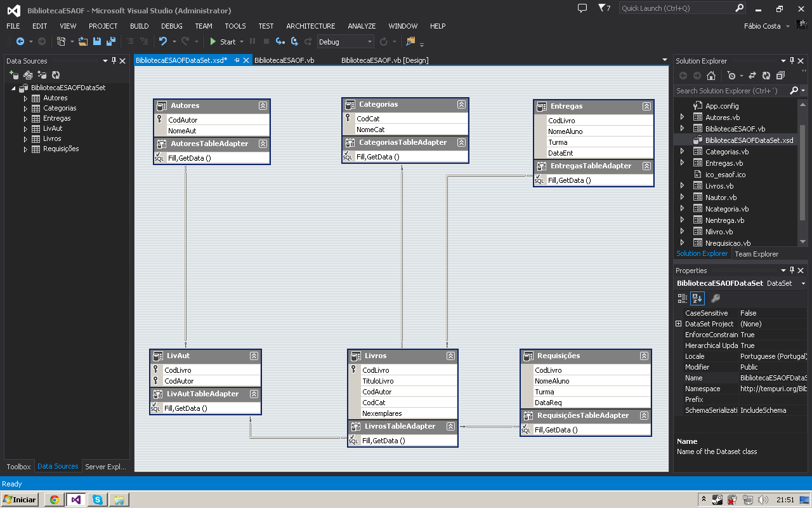The image size is (812, 508).
Task: Click Property Pages wrench icon
Action: [x=715, y=298]
